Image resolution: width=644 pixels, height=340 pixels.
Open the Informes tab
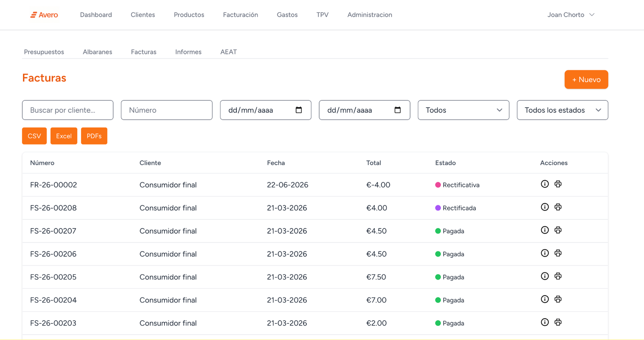[188, 52]
